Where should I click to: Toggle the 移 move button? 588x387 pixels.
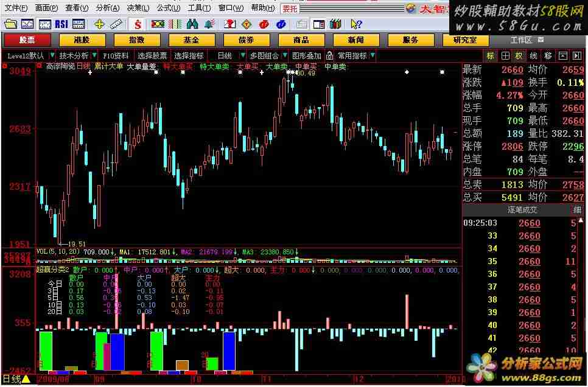548,56
